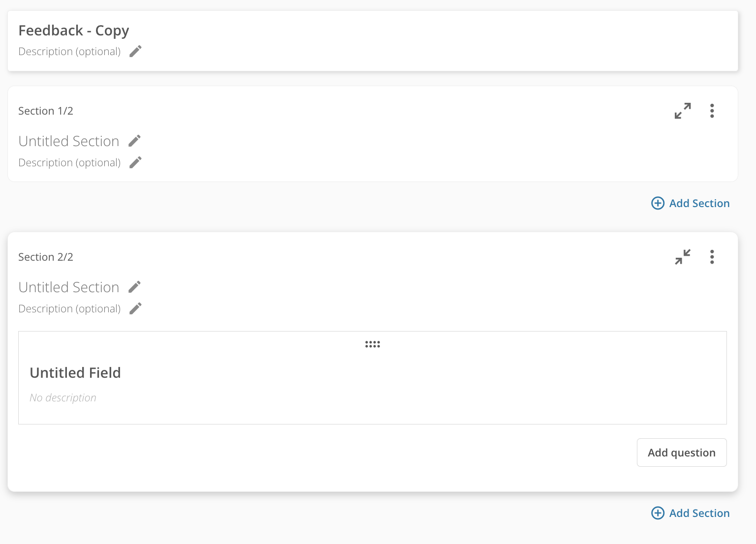
Task: Click Section 2 Untitled Section title text
Action: [69, 287]
